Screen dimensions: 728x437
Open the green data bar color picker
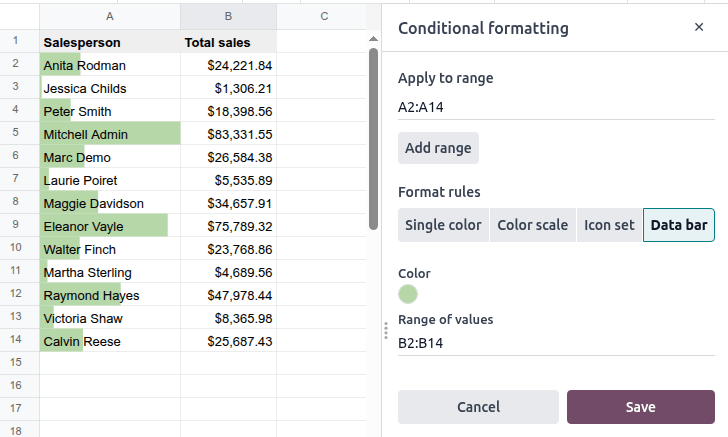point(408,294)
